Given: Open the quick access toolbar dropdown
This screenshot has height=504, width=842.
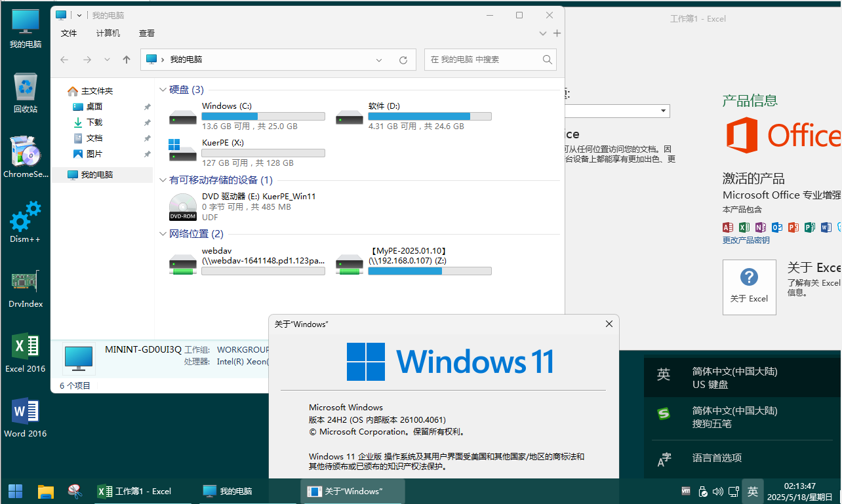Looking at the screenshot, I should coord(79,15).
